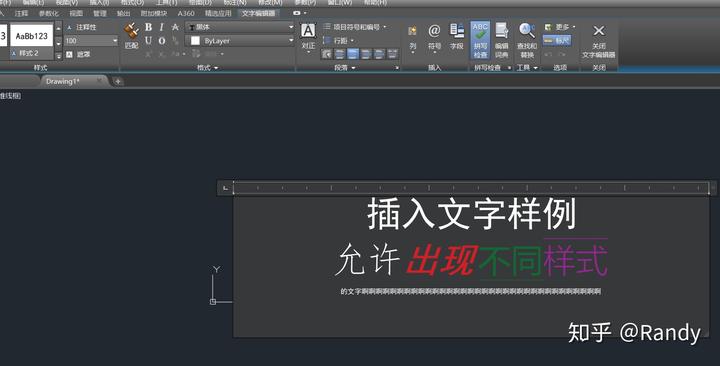
Task: Expand the 工具 panel
Action: [527, 68]
